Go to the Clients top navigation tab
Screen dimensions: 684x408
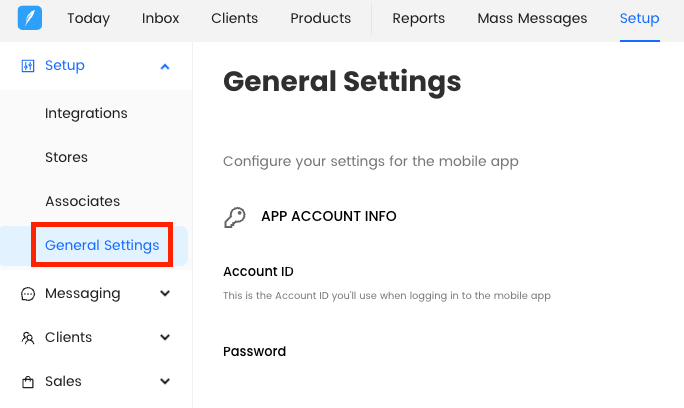pos(234,19)
